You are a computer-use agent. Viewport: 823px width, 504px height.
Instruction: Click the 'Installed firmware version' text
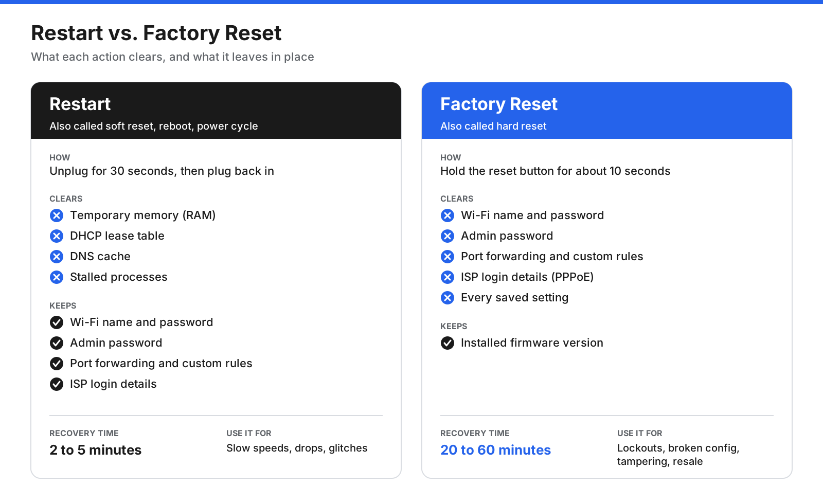point(532,343)
